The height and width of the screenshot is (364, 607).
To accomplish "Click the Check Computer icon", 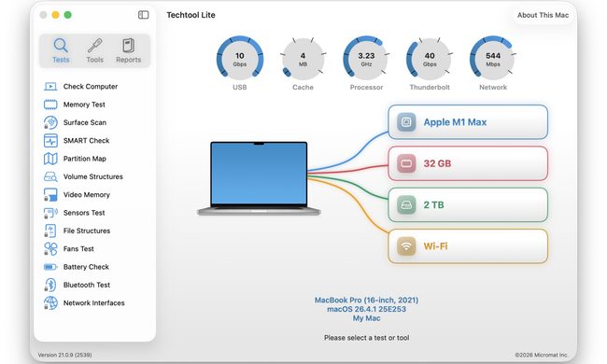I will click(x=50, y=86).
